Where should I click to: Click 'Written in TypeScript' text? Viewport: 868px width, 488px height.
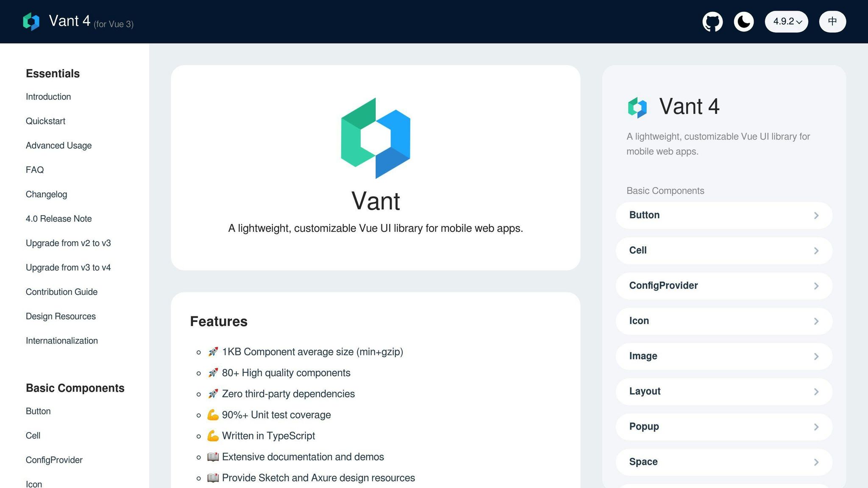pyautogui.click(x=268, y=436)
